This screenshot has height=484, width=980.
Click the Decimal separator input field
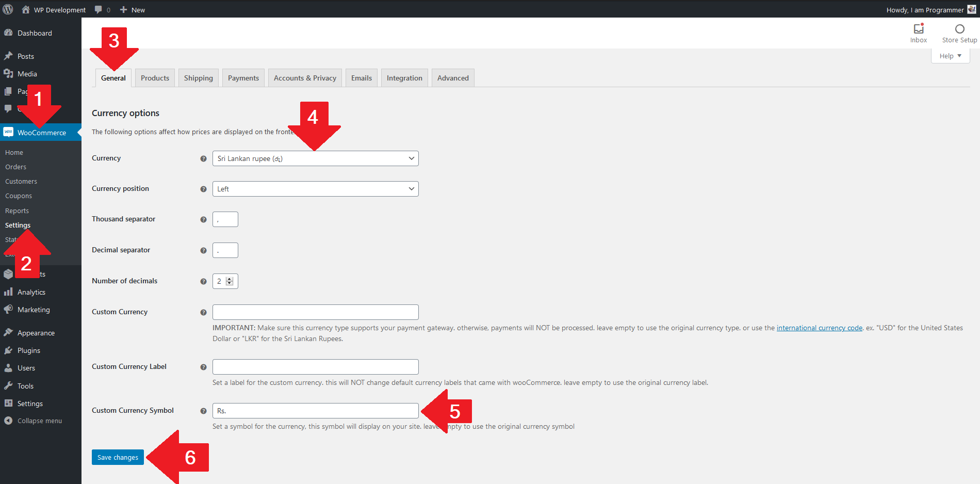(x=225, y=250)
